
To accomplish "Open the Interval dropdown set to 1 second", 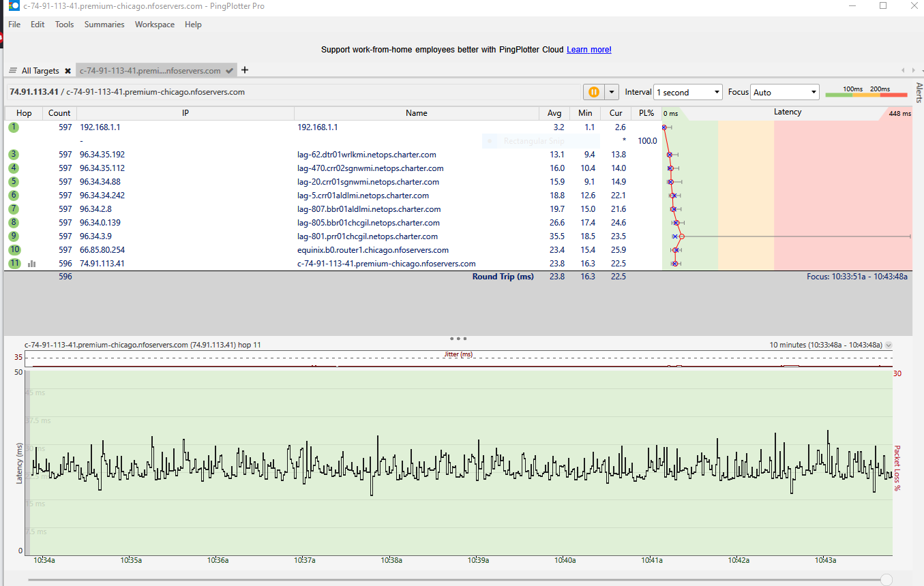I will (687, 92).
